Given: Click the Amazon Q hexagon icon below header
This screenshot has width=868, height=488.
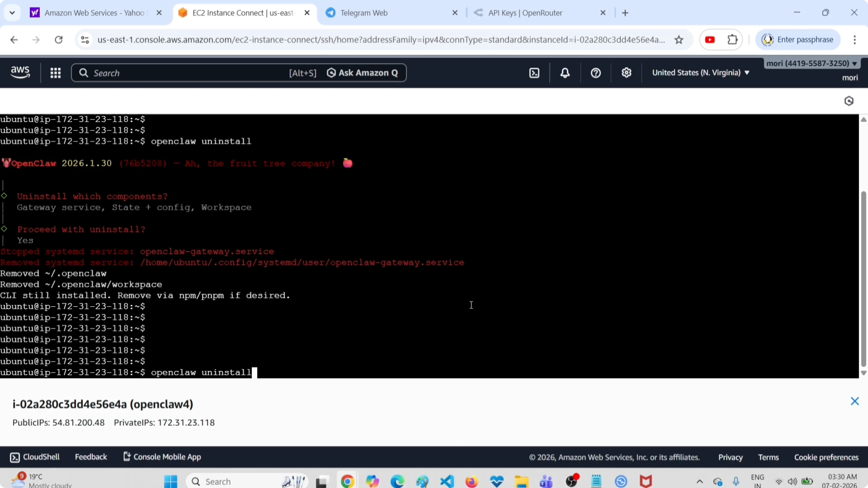Looking at the screenshot, I should 849,101.
